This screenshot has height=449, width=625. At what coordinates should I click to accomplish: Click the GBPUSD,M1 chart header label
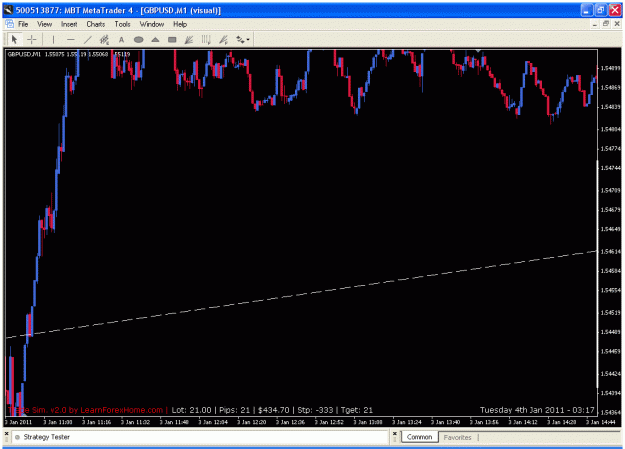pos(24,54)
